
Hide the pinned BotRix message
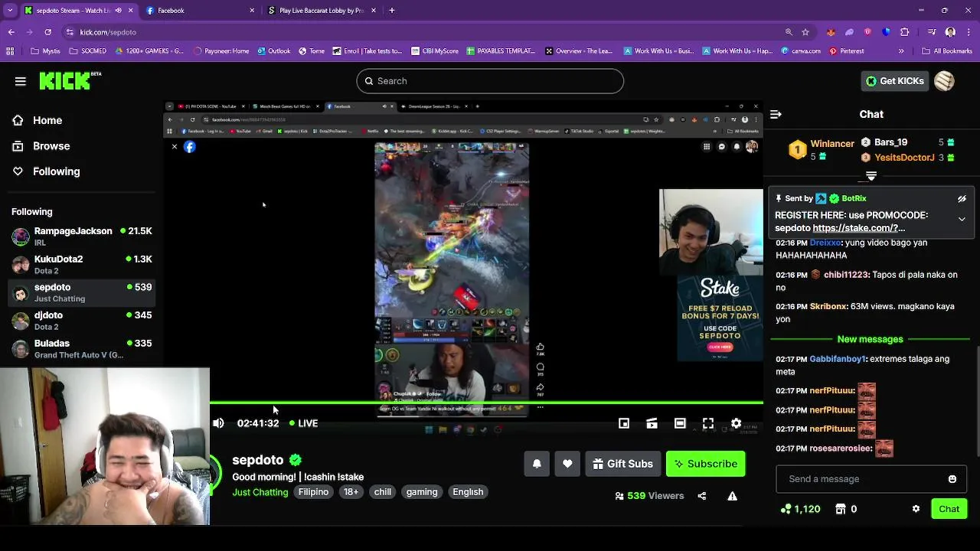coord(962,199)
